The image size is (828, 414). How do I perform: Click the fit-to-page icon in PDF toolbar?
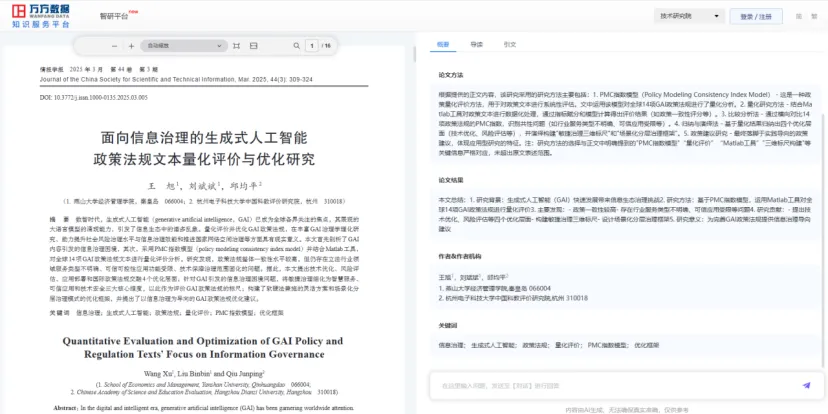(x=236, y=46)
